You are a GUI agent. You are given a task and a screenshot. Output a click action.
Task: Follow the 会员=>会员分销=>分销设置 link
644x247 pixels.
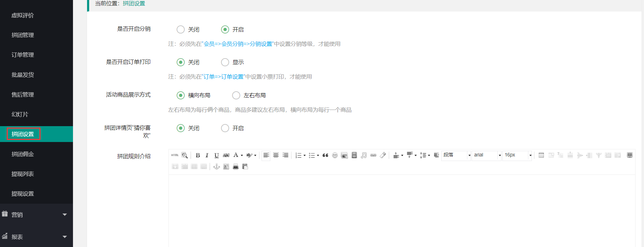[x=238, y=44]
